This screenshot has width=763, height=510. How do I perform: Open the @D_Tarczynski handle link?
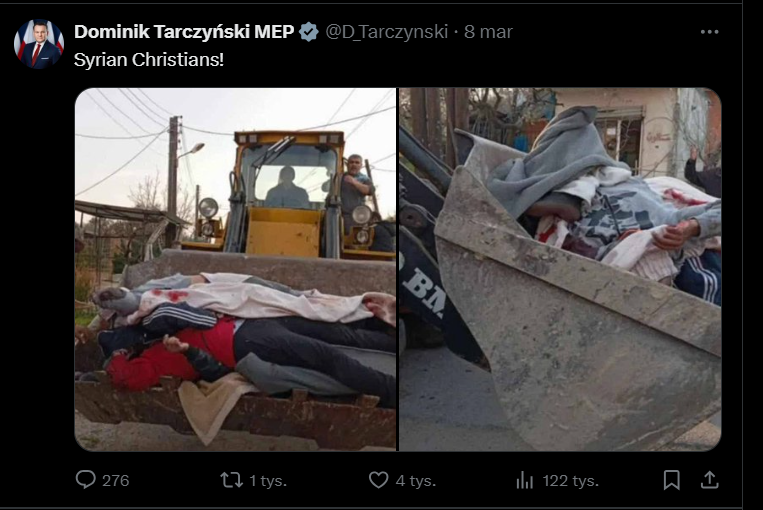pyautogui.click(x=387, y=32)
